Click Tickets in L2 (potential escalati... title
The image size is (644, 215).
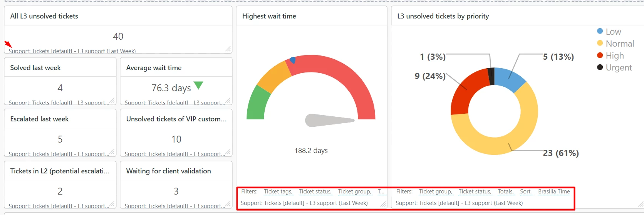coord(60,171)
